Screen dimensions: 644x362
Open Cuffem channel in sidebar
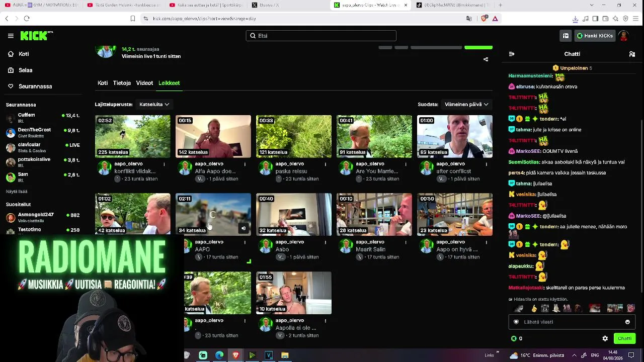click(43, 119)
